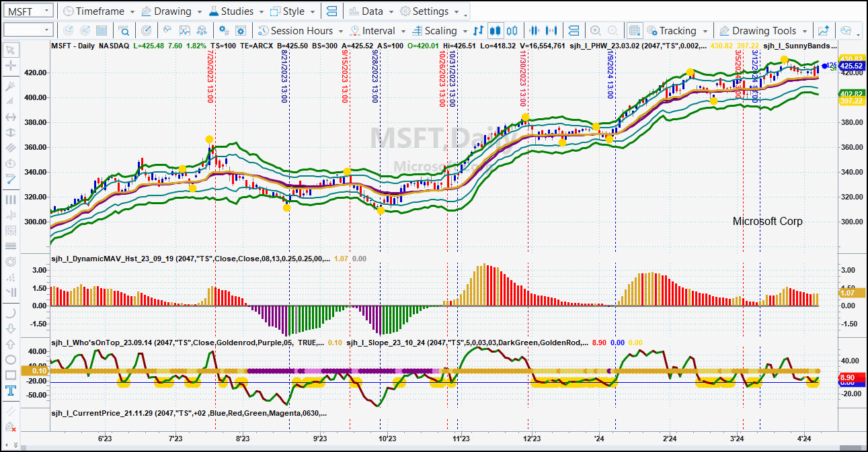Click the 8.90 red slope value tag
The width and height of the screenshot is (868, 452).
[x=852, y=378]
